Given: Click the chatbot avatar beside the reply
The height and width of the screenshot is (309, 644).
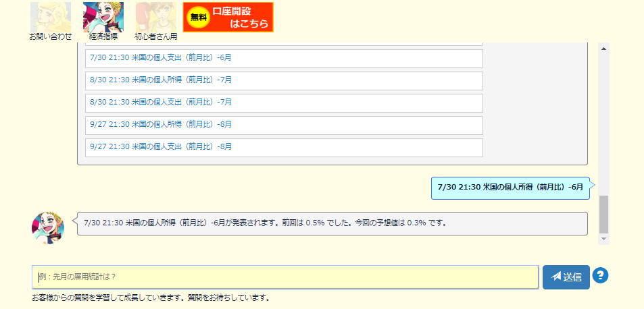Looking at the screenshot, I should 48,227.
